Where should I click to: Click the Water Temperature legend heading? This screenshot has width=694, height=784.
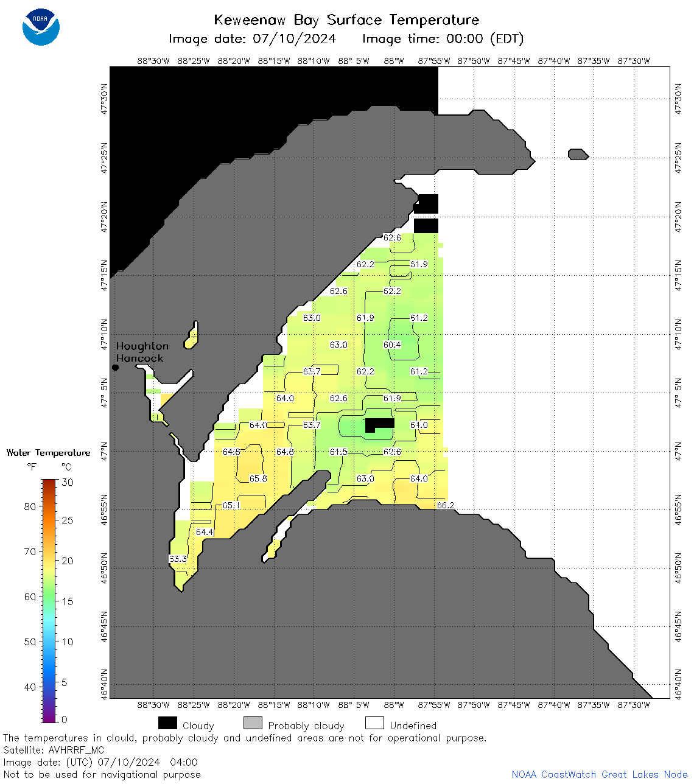(49, 453)
